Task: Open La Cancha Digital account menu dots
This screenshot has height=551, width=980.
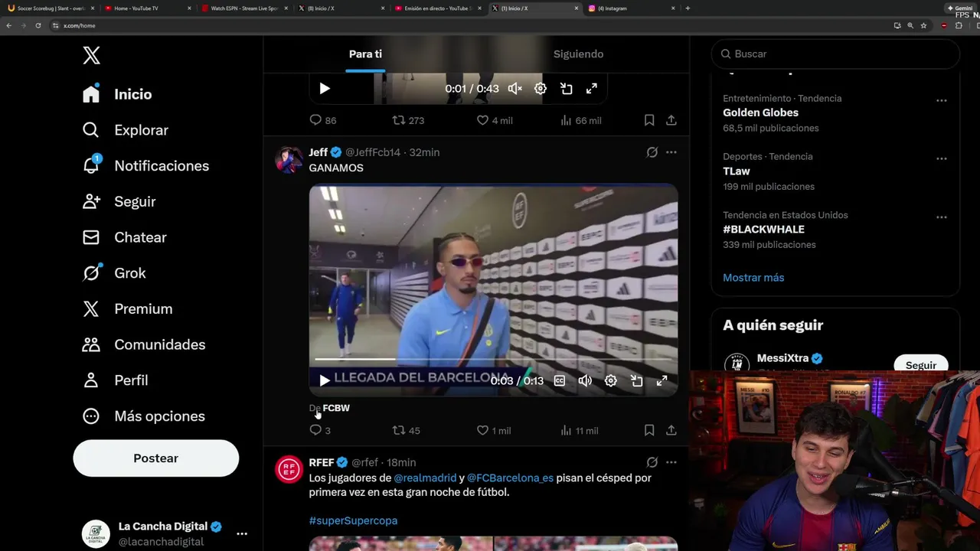Action: pos(242,533)
